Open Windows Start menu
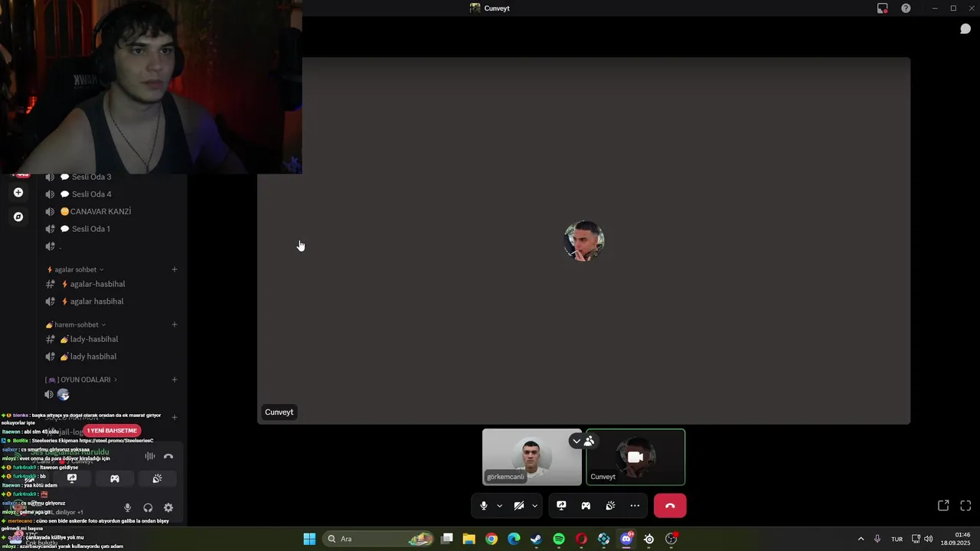This screenshot has height=551, width=980. (309, 539)
